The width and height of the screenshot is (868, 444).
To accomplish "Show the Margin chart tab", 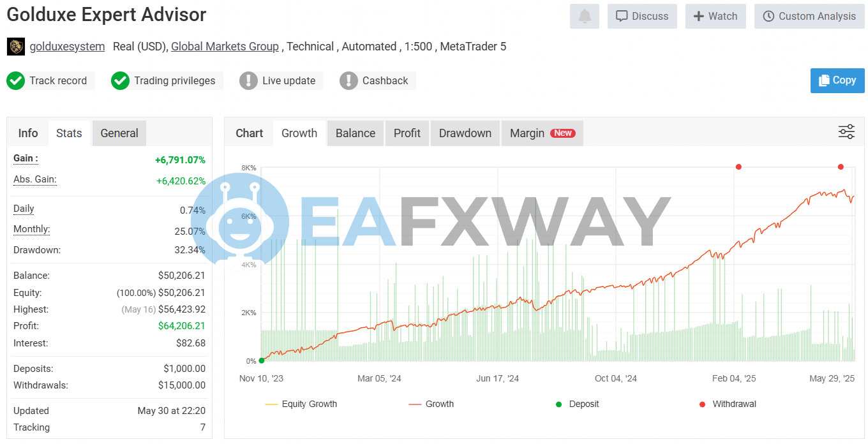I will click(x=542, y=133).
